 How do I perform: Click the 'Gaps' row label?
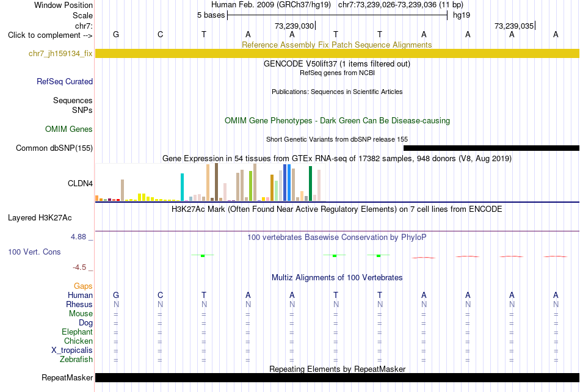tap(83, 286)
